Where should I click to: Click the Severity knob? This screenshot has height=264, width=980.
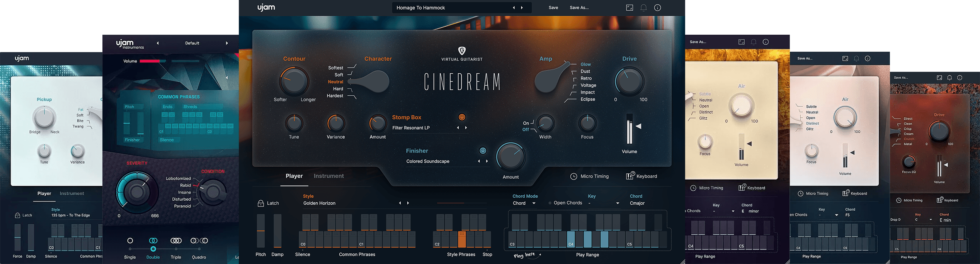[137, 192]
